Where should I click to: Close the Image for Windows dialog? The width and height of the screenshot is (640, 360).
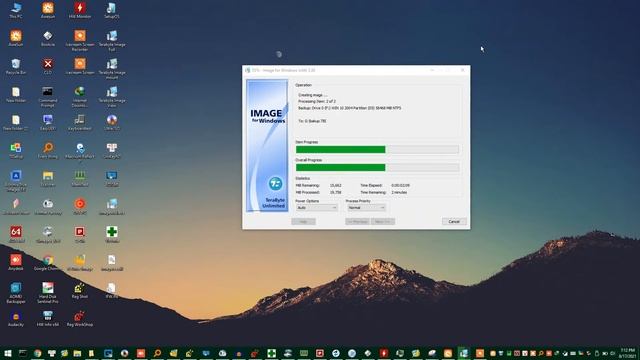click(462, 70)
